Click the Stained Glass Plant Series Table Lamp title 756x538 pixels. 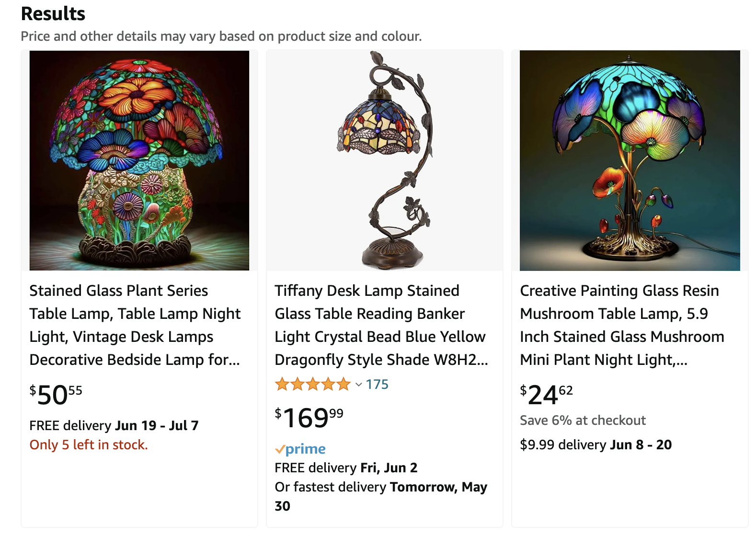pos(135,325)
